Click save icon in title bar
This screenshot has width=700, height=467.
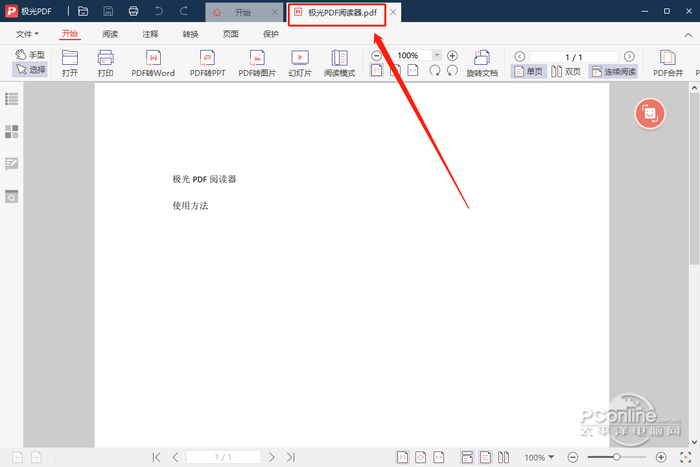click(x=108, y=11)
